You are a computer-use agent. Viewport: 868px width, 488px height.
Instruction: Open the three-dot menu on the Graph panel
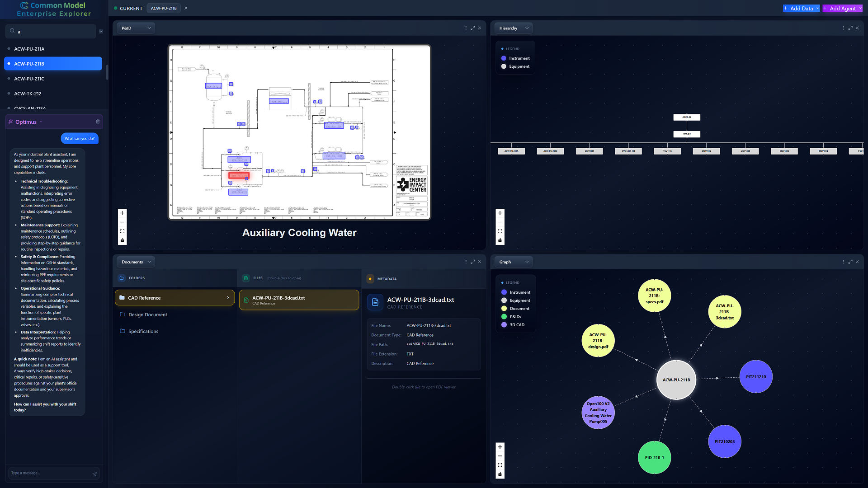[843, 262]
